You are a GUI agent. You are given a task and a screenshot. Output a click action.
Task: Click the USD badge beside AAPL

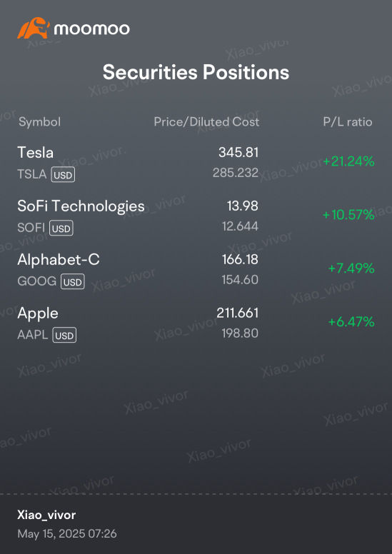(x=64, y=336)
